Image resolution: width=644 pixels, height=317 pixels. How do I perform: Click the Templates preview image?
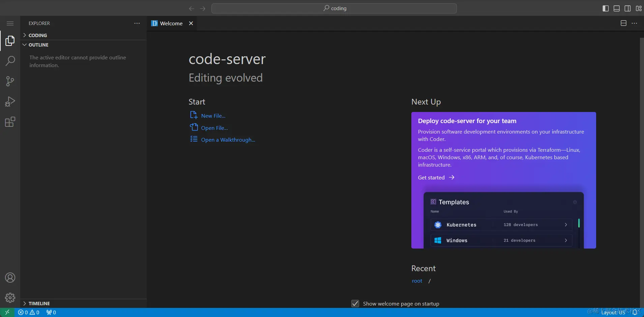(x=504, y=220)
